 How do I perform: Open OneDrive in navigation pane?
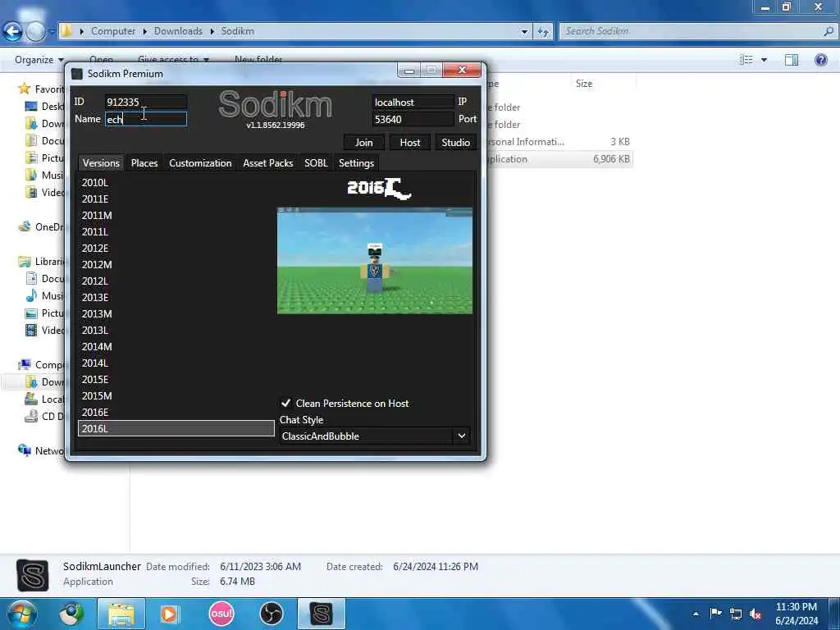pyautogui.click(x=42, y=226)
